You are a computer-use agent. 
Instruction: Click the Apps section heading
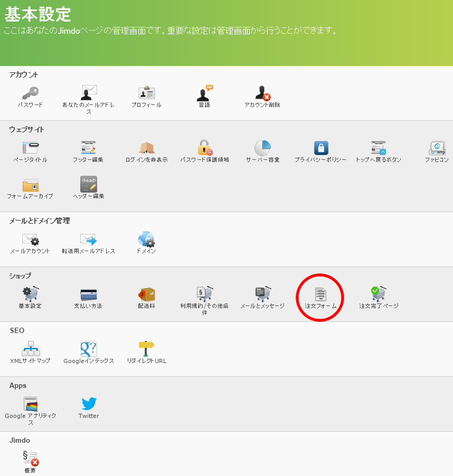pyautogui.click(x=18, y=386)
